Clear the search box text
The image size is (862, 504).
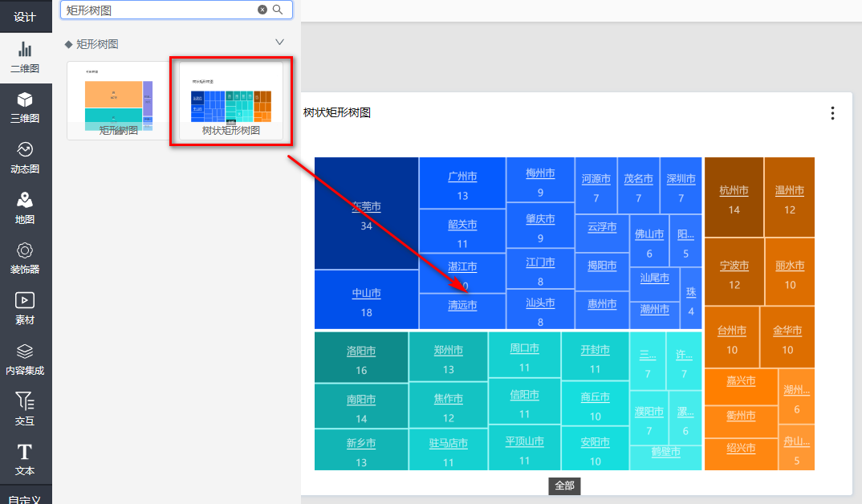(x=262, y=10)
